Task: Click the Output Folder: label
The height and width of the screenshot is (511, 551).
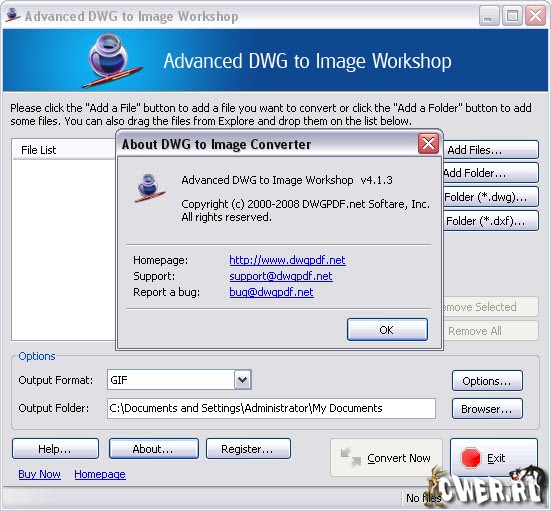Action: click(x=54, y=408)
